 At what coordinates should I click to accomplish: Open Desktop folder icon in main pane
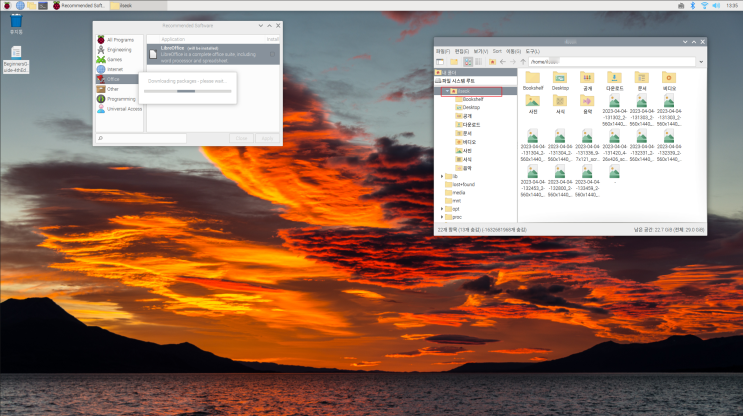pyautogui.click(x=560, y=81)
